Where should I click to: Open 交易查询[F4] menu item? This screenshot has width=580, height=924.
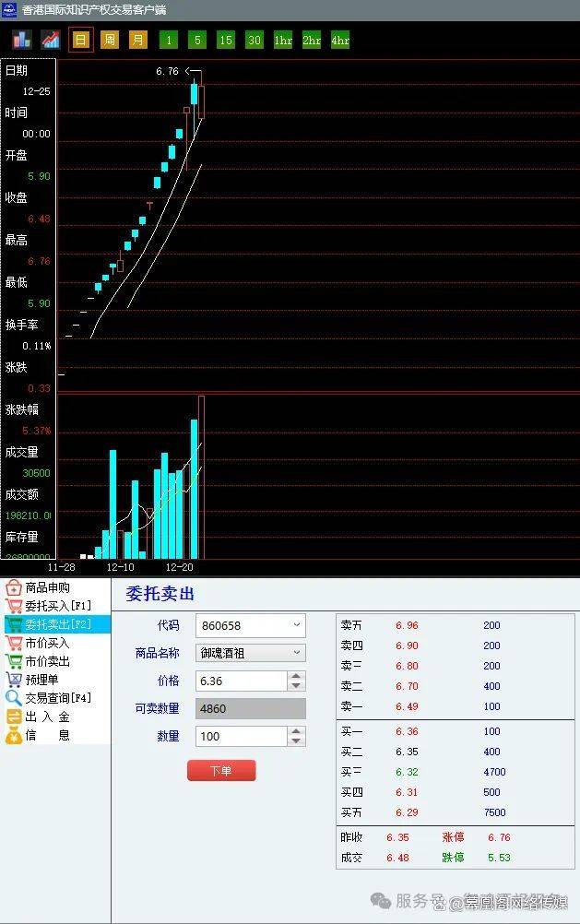tap(56, 698)
